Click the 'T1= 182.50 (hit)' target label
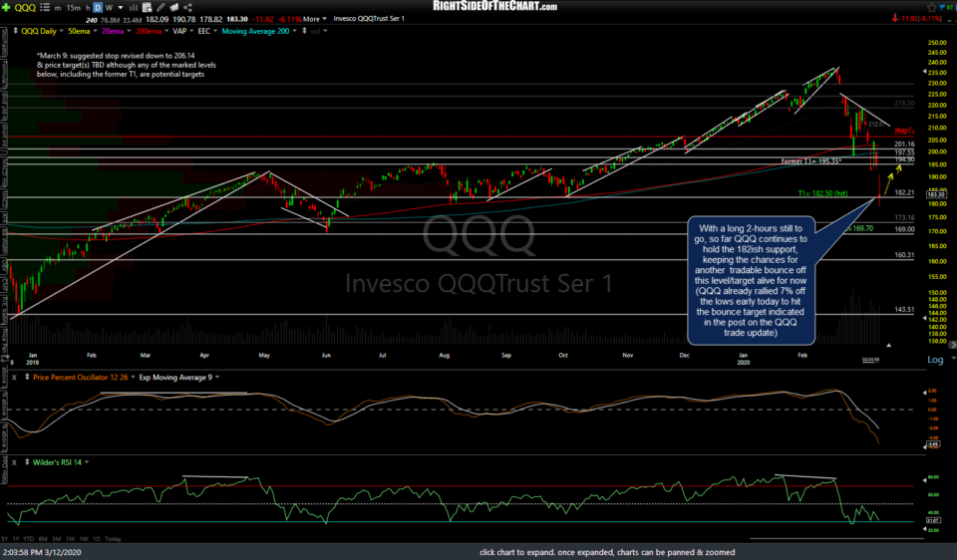 (x=822, y=193)
